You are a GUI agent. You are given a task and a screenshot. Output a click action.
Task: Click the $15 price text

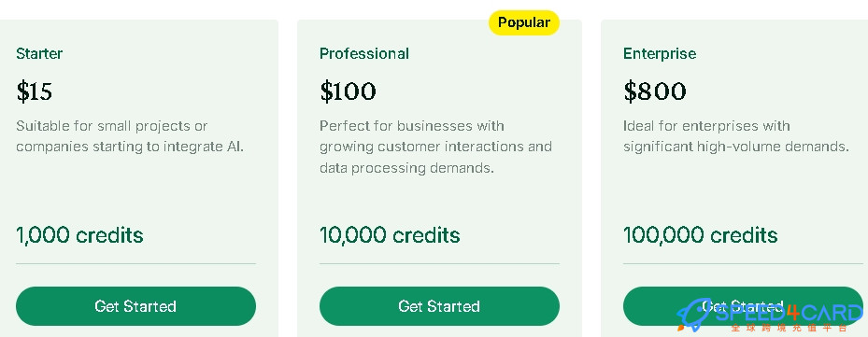(x=35, y=91)
